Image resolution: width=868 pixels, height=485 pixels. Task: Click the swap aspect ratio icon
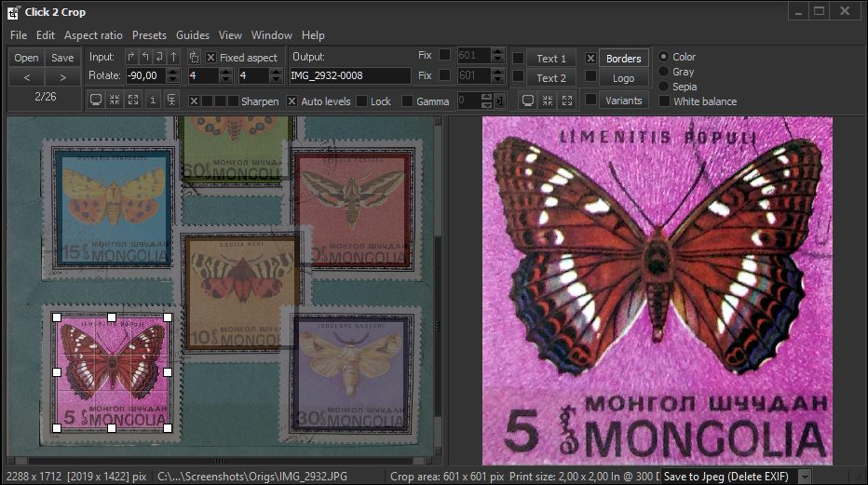click(x=194, y=57)
